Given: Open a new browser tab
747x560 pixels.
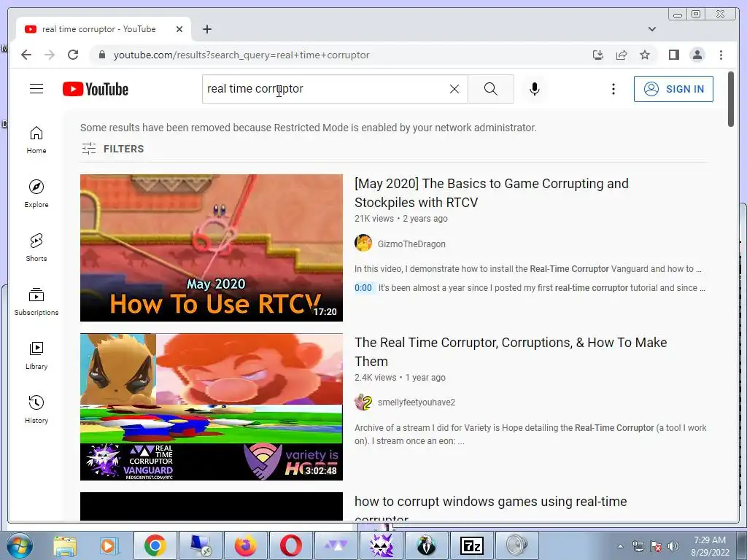Looking at the screenshot, I should coord(206,29).
